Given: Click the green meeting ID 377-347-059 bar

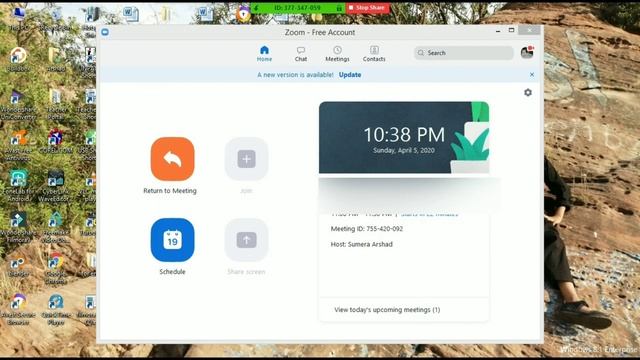Looking at the screenshot, I should coord(297,8).
